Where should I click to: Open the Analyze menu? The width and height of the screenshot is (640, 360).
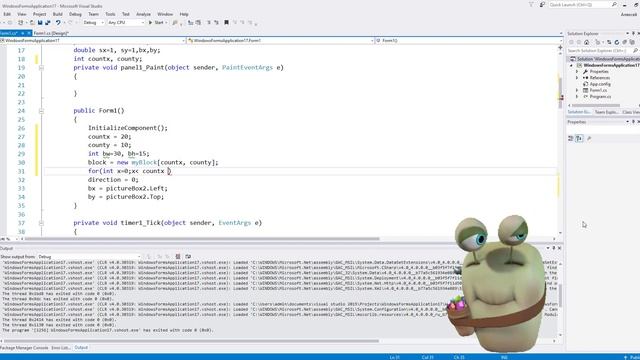point(143,14)
